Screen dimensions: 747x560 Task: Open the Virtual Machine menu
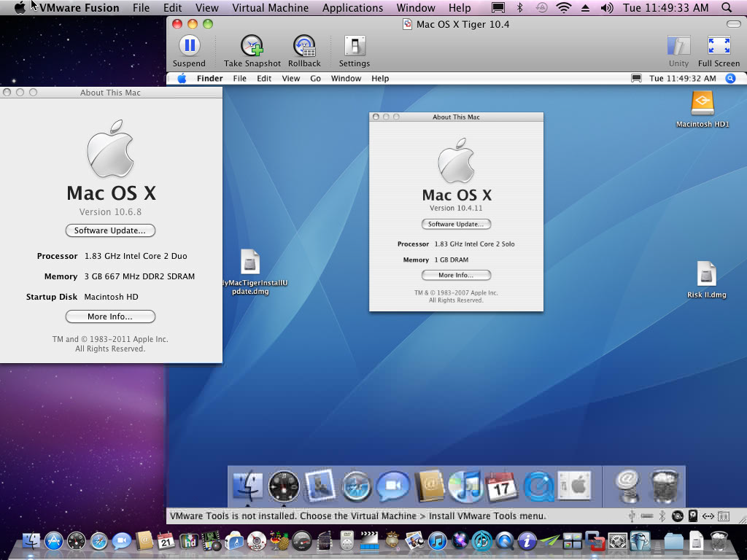[270, 7]
